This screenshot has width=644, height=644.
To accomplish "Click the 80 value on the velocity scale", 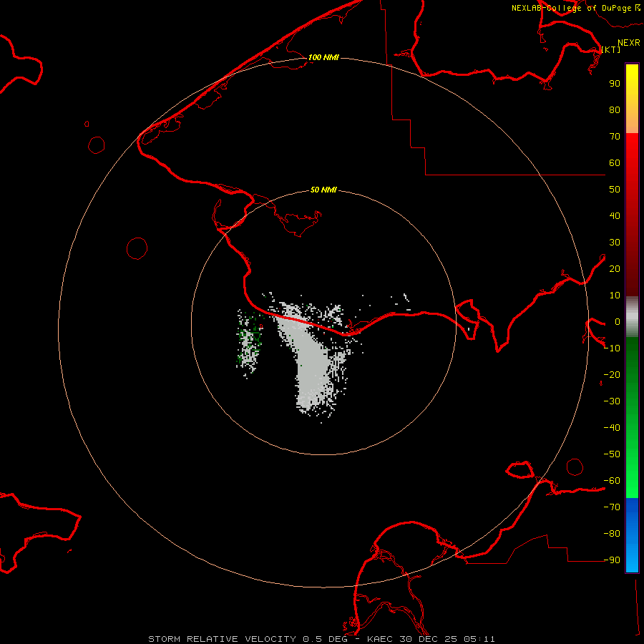I will (615, 109).
